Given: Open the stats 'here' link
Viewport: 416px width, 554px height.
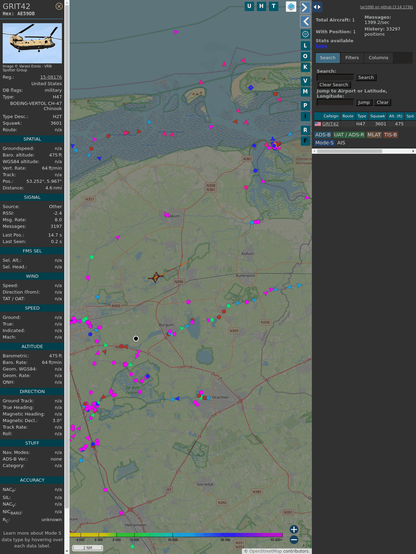Looking at the screenshot, I should point(321,46).
